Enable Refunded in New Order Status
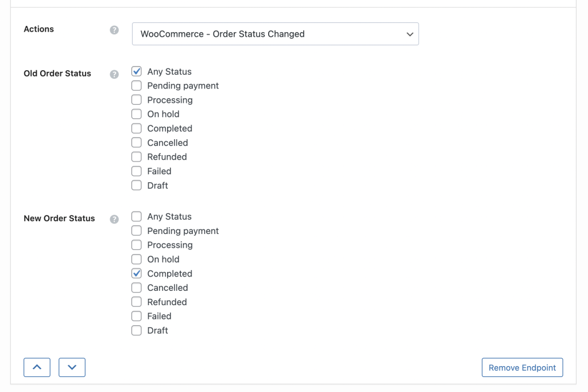Image resolution: width=588 pixels, height=392 pixels. (136, 301)
